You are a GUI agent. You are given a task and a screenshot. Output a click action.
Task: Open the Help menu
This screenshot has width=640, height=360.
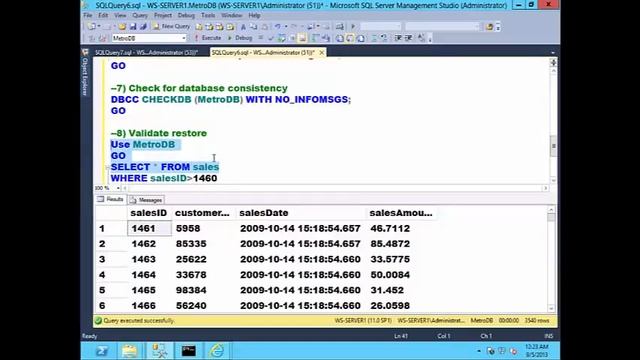[254, 16]
